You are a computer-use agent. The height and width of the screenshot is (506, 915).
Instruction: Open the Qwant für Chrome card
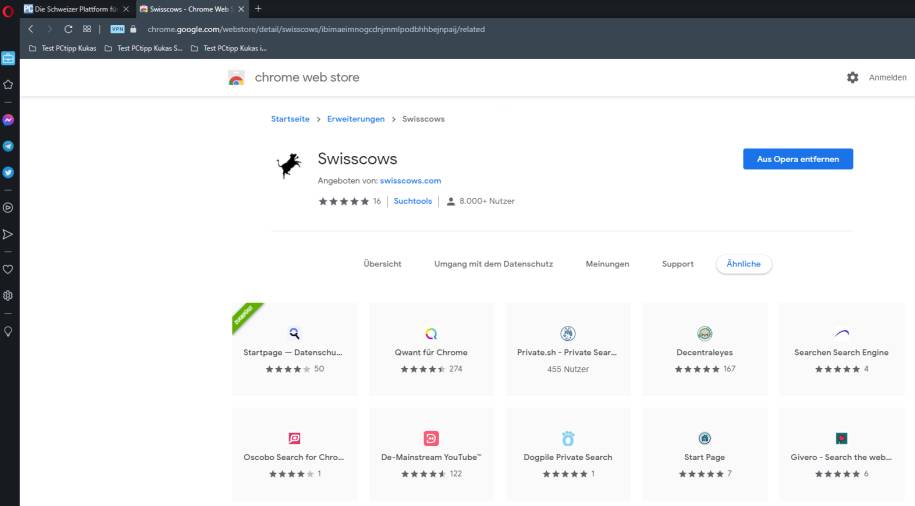point(431,348)
